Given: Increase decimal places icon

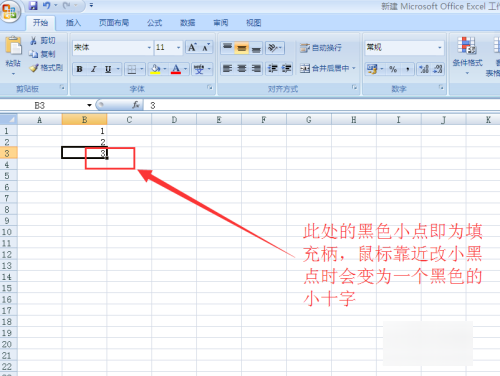Looking at the screenshot, I should click(x=424, y=69).
